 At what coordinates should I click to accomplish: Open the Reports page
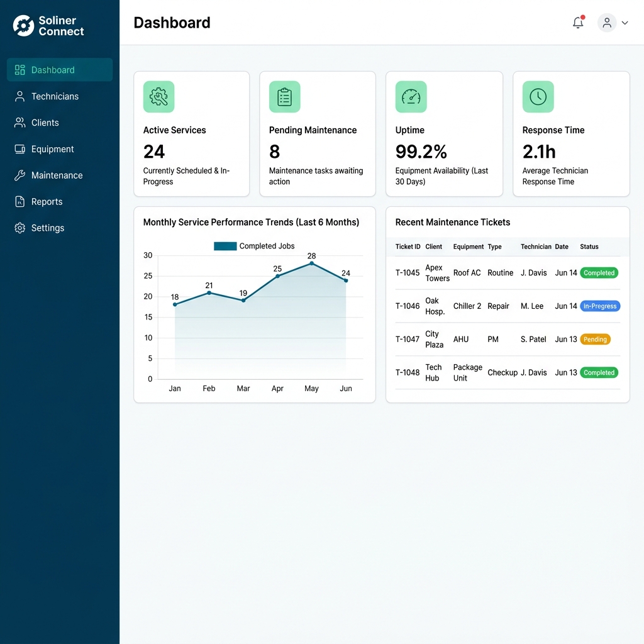pyautogui.click(x=60, y=202)
